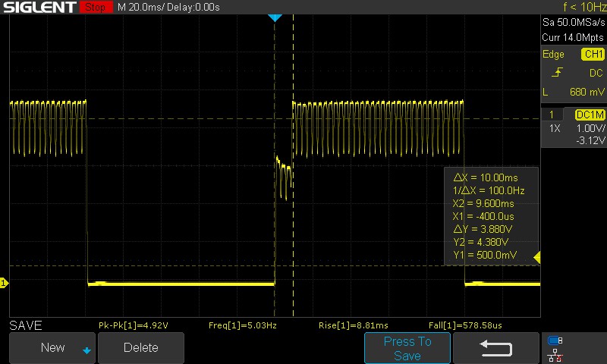
Task: Toggle the red Stop run state indicator
Action: (x=96, y=7)
